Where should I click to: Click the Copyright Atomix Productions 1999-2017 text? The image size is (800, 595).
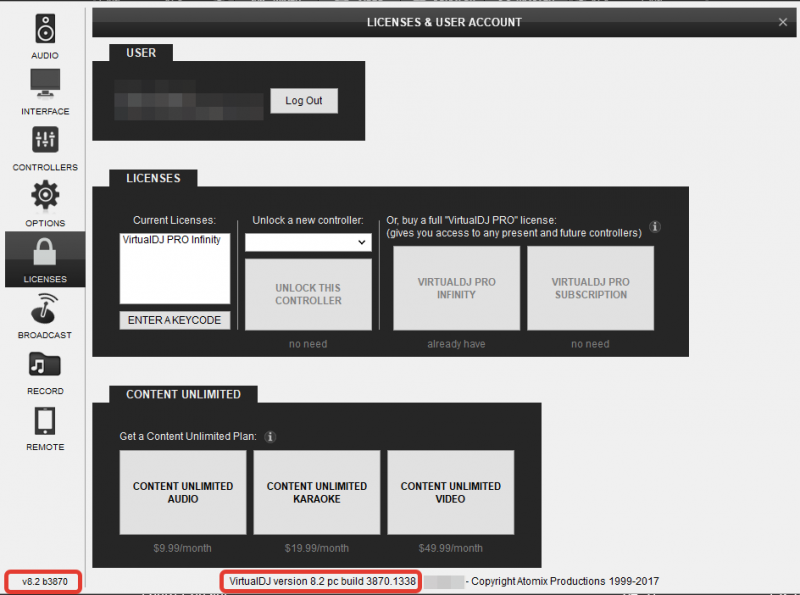(565, 581)
